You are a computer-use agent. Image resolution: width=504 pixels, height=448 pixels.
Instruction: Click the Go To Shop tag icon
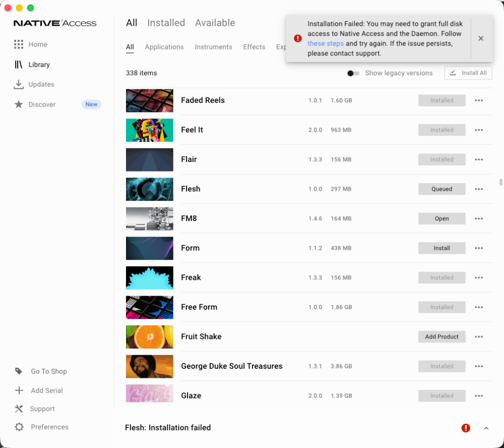coord(19,371)
